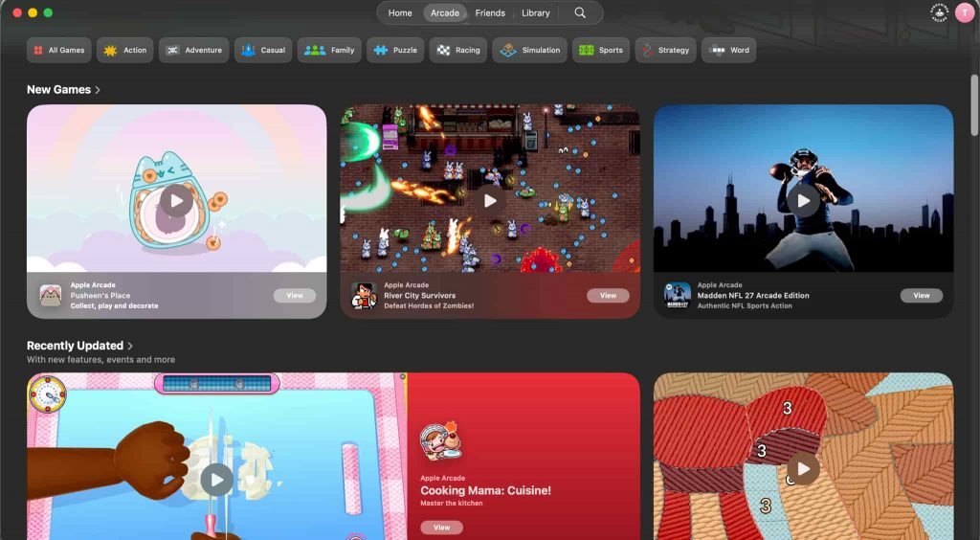The height and width of the screenshot is (540, 980).
Task: Play the Pusheen's Place preview video
Action: (x=176, y=201)
